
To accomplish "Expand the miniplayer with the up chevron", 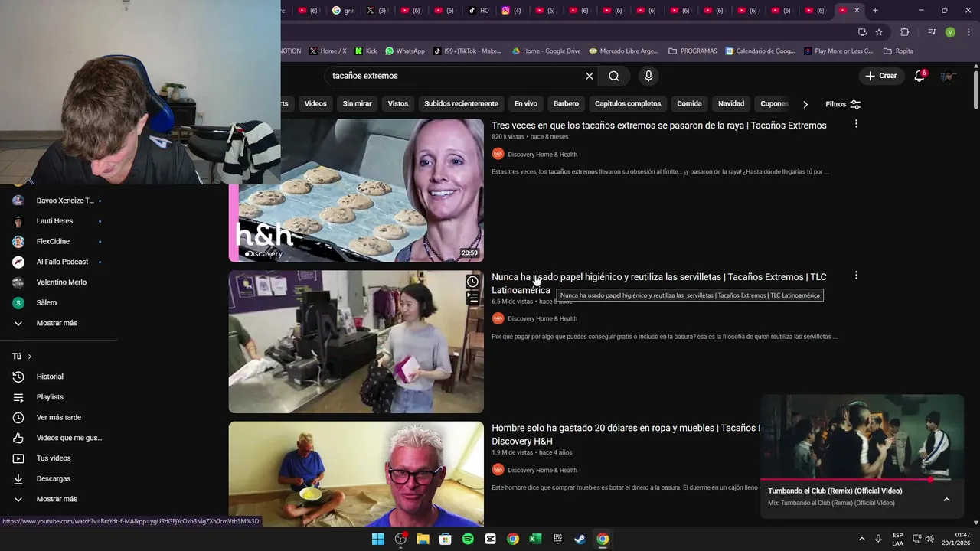I will point(946,500).
